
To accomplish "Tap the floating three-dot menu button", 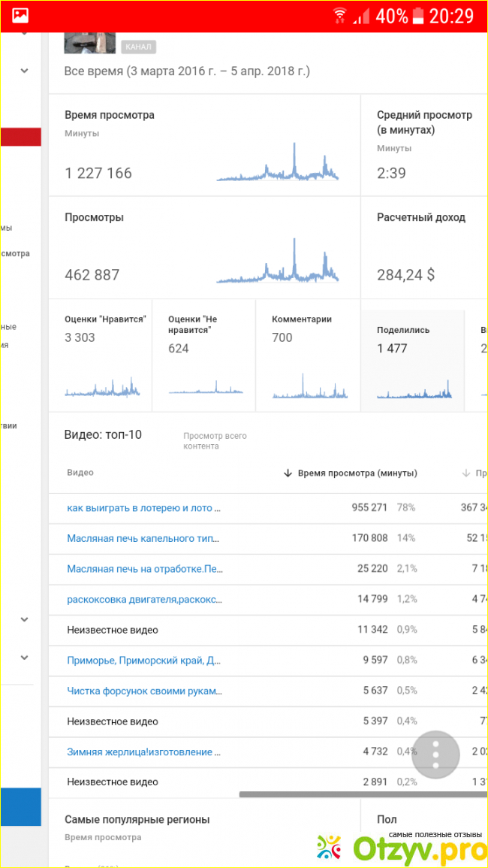I will point(435,754).
